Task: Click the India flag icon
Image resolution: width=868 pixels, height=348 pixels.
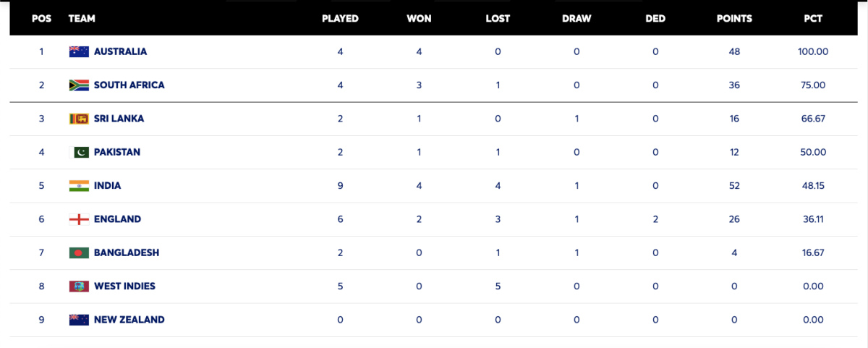Action: click(x=79, y=185)
